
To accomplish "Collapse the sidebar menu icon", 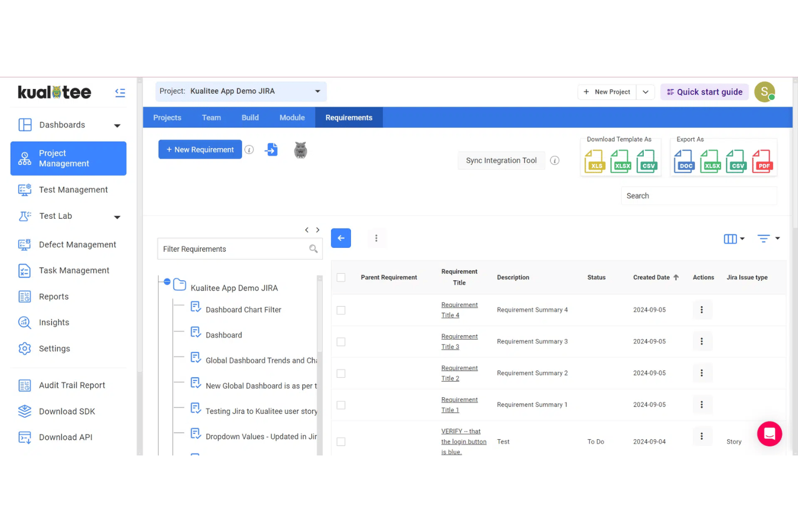I will click(x=120, y=93).
